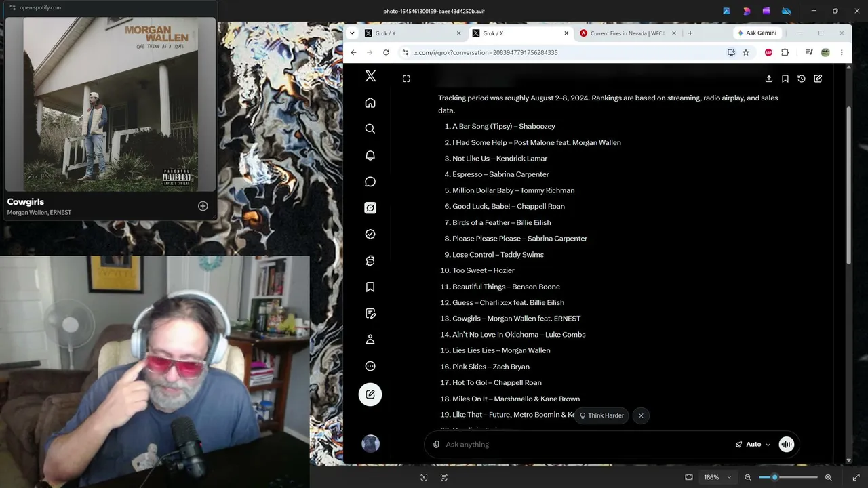Open More options circle in X sidebar

click(x=370, y=366)
